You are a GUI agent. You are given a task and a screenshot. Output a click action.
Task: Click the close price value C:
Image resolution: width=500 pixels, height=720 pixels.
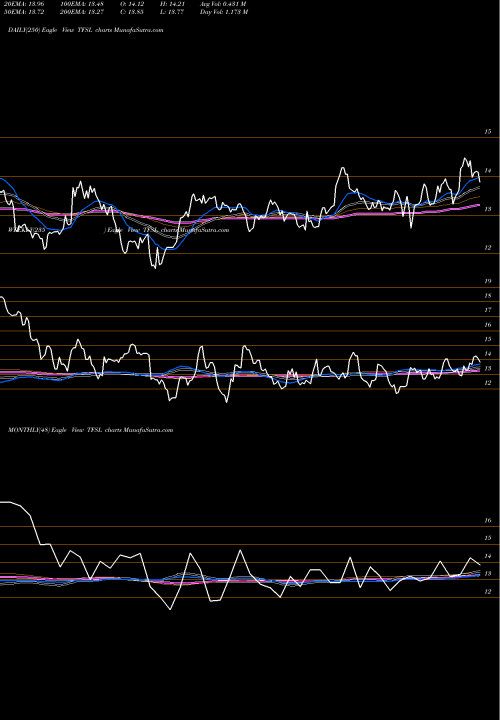pyautogui.click(x=132, y=12)
